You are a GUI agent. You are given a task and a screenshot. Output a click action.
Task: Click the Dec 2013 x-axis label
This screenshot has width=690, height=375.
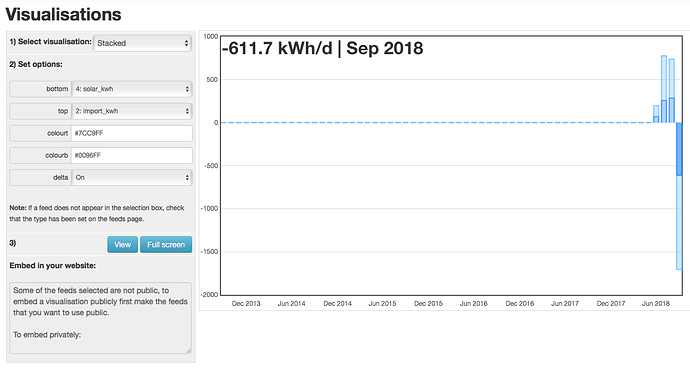(246, 303)
